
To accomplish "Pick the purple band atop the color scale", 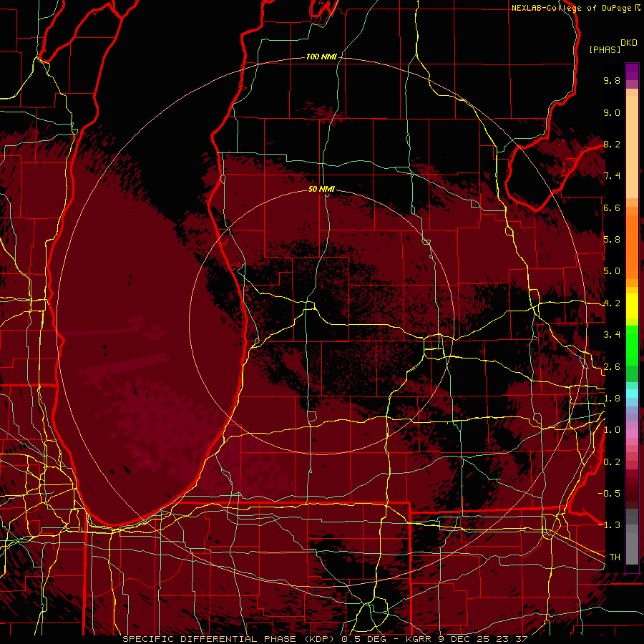I will (x=632, y=72).
